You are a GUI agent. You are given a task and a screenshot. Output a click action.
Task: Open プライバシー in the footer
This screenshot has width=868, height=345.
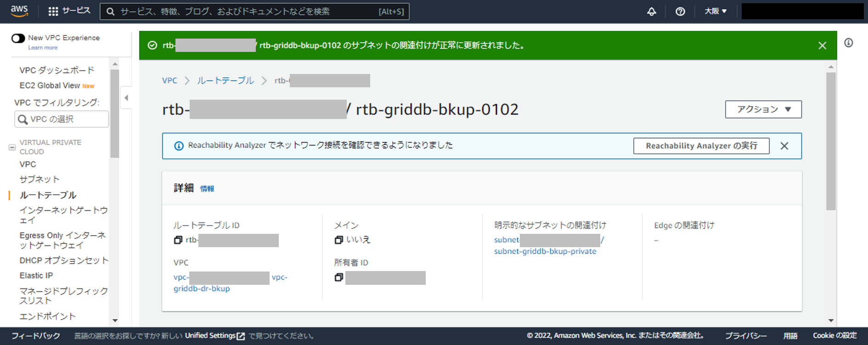[746, 336]
